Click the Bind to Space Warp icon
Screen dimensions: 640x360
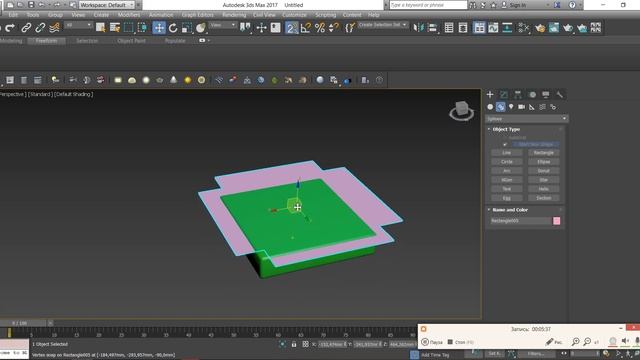point(54,28)
